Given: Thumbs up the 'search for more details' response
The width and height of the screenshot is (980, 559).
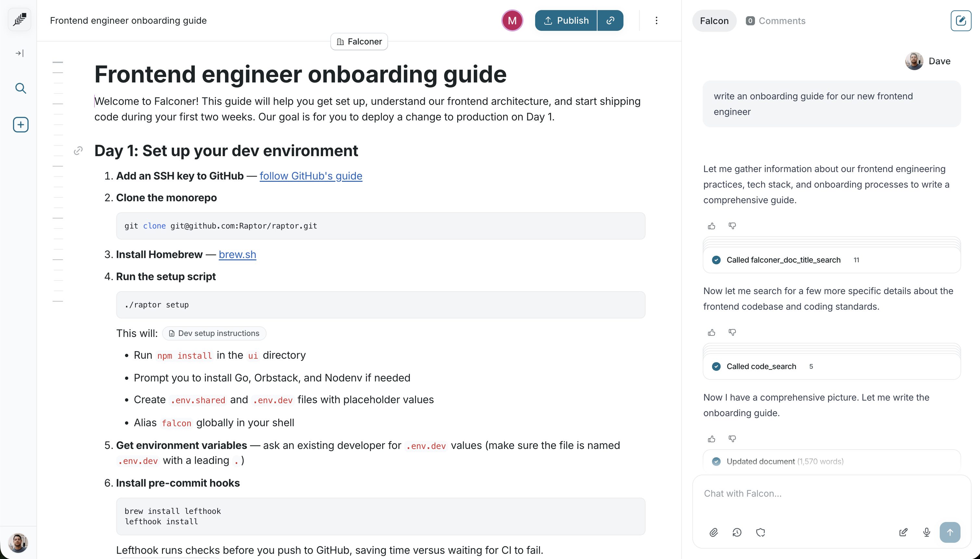Looking at the screenshot, I should [x=711, y=332].
